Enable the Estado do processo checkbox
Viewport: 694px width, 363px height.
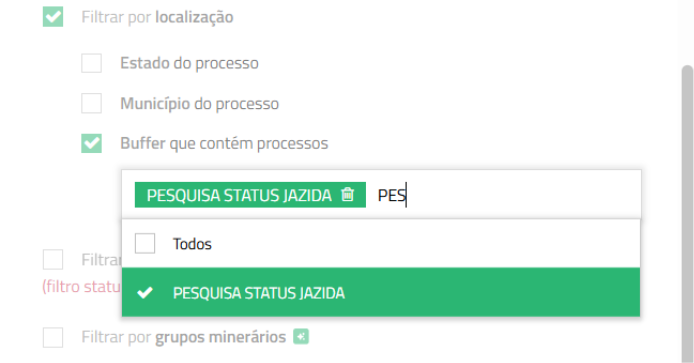(91, 63)
